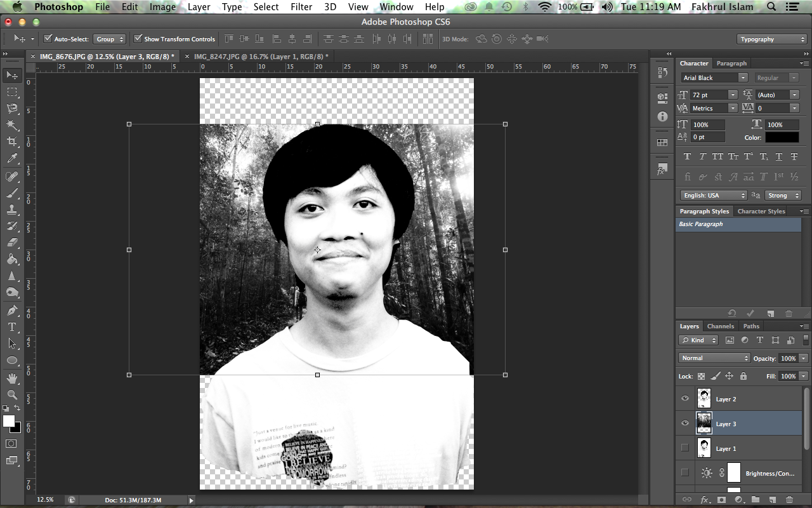Open leading (Auto) dropdown

coord(794,95)
